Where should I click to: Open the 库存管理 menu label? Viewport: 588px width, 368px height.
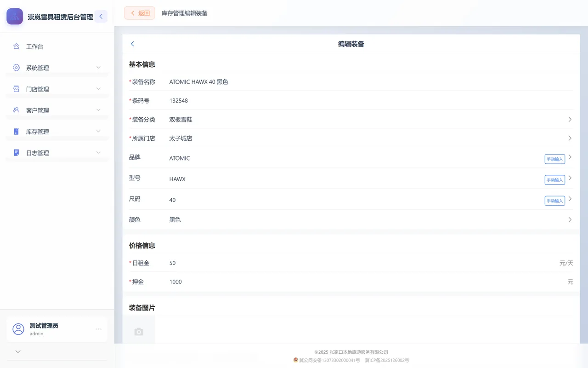37,132
